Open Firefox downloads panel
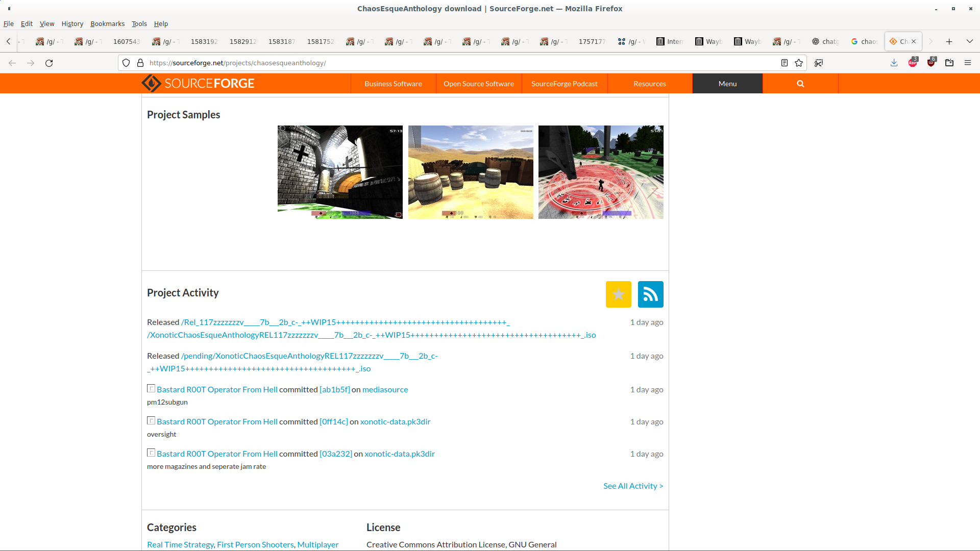The image size is (980, 551). pyautogui.click(x=894, y=63)
